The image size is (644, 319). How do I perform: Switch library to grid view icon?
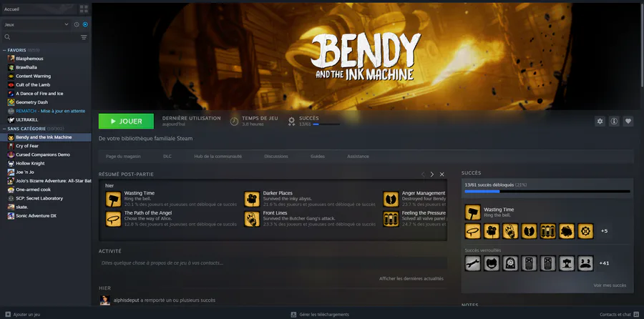(84, 9)
